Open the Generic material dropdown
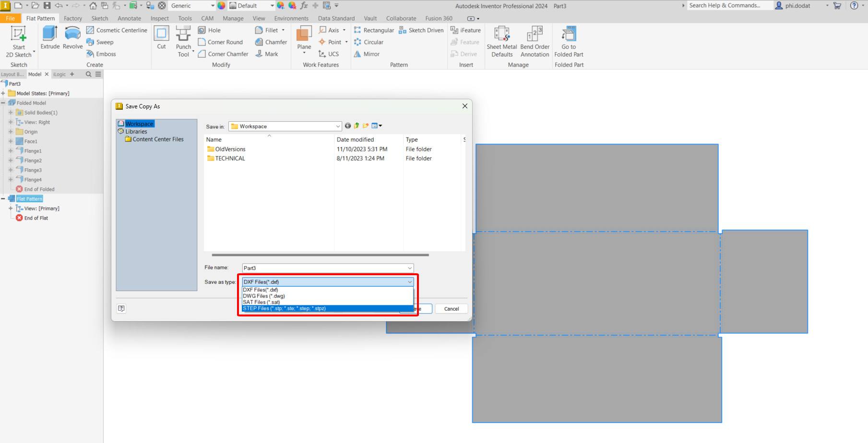 click(213, 6)
